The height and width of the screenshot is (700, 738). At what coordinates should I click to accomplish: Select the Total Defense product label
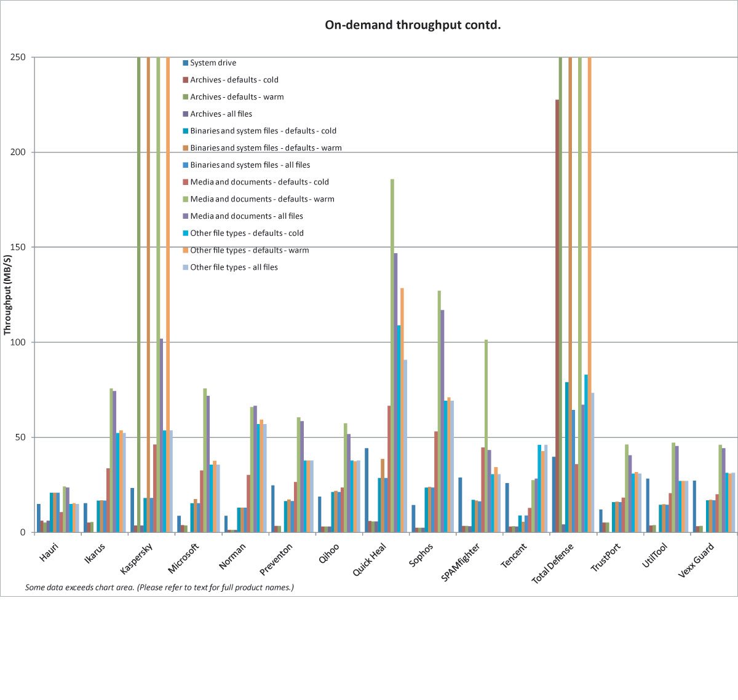(553, 564)
